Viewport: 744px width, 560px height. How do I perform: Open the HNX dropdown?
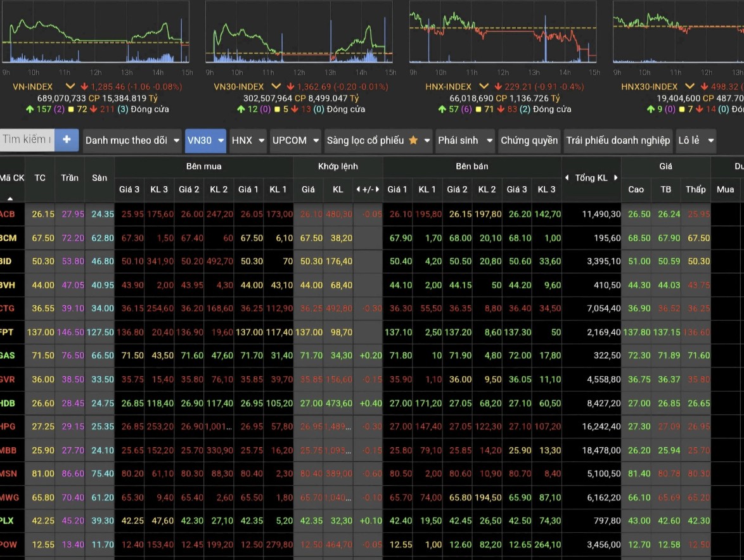[x=248, y=140]
